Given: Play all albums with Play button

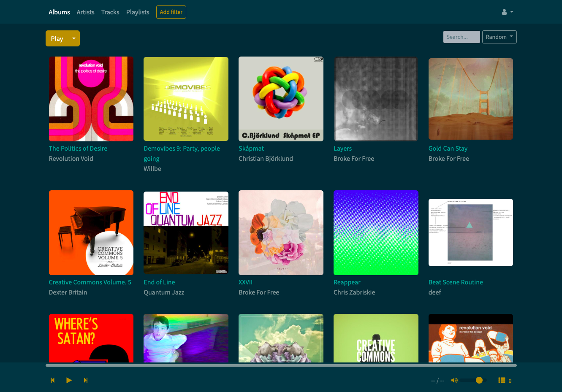Looking at the screenshot, I should 57,38.
